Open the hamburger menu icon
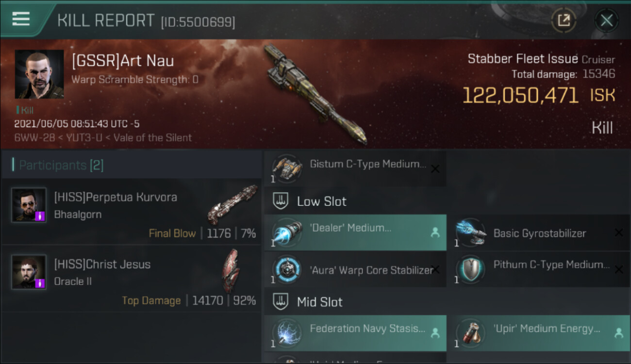Image resolution: width=631 pixels, height=364 pixels. click(21, 19)
